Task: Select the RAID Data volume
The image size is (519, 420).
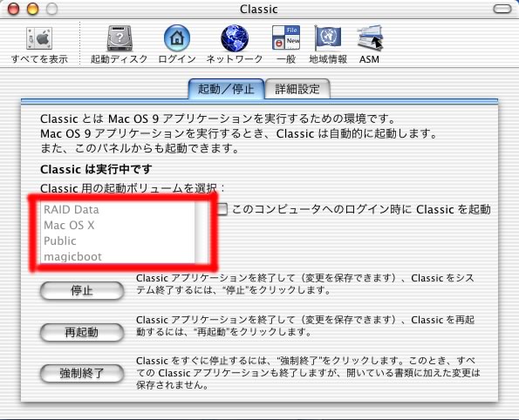Action: (x=118, y=210)
